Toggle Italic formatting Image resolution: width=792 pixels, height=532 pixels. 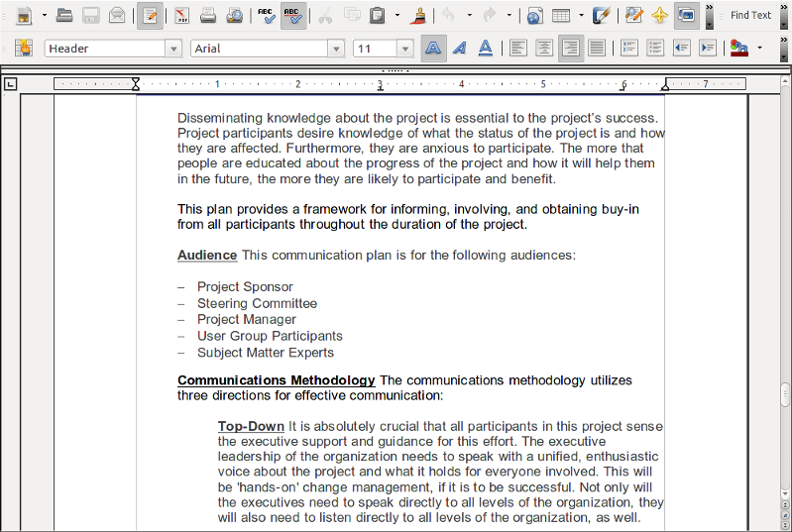(460, 49)
